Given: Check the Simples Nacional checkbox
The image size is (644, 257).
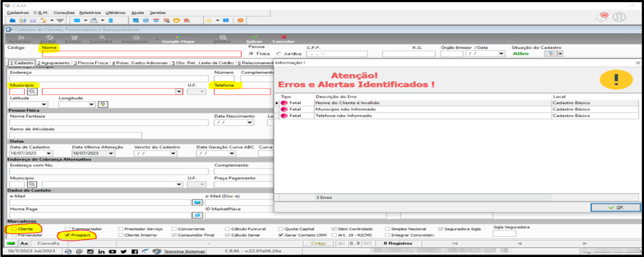Looking at the screenshot, I should [x=388, y=229].
